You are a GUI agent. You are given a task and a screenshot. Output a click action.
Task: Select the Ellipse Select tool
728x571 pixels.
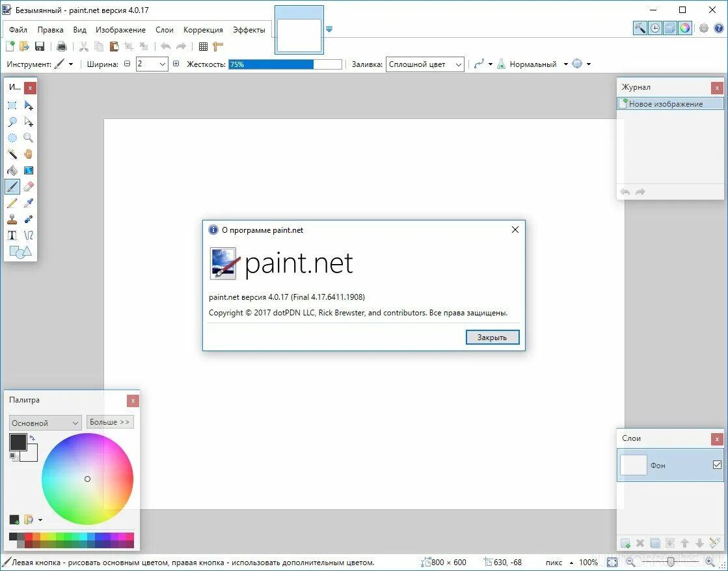(x=12, y=138)
